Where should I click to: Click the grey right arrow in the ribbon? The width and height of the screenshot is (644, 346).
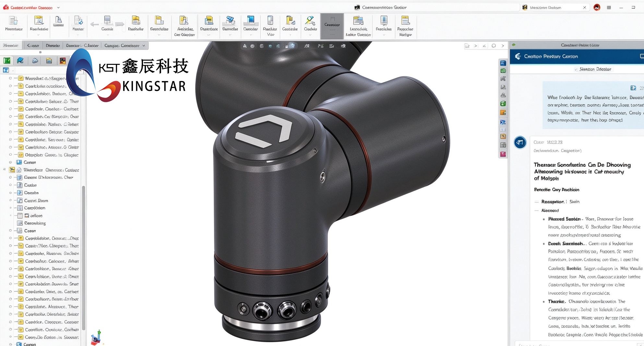120,24
